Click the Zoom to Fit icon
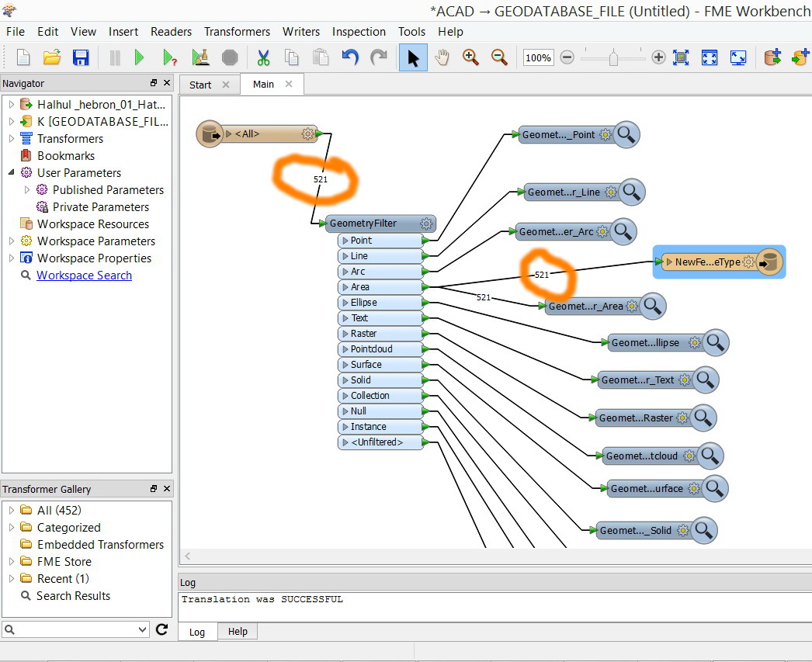Image resolution: width=812 pixels, height=662 pixels. click(709, 57)
